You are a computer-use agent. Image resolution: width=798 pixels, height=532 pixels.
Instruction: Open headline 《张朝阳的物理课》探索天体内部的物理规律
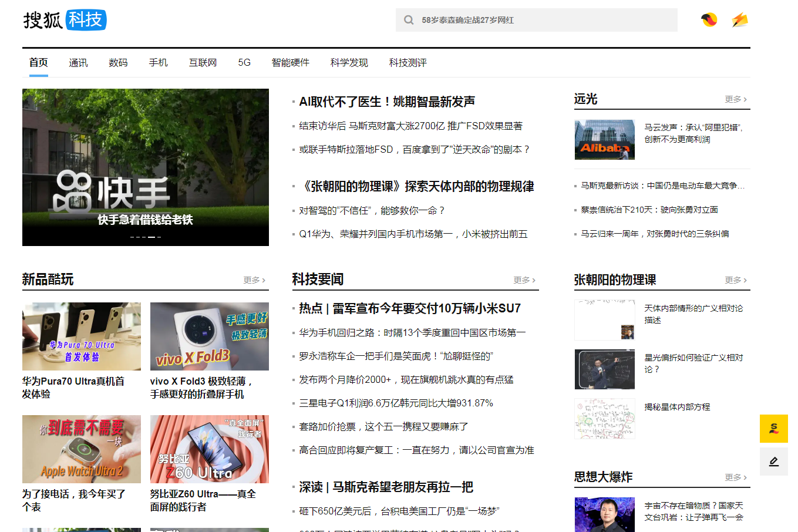click(416, 186)
